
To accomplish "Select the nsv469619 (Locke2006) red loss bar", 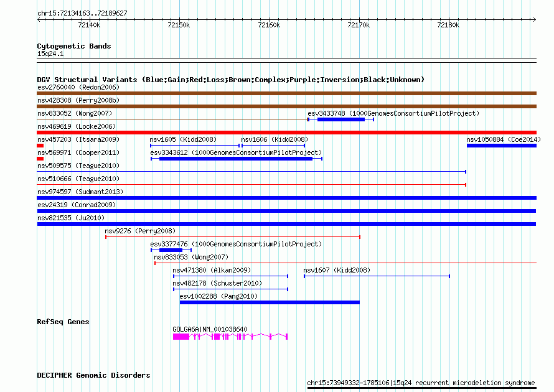I will coord(286,133).
